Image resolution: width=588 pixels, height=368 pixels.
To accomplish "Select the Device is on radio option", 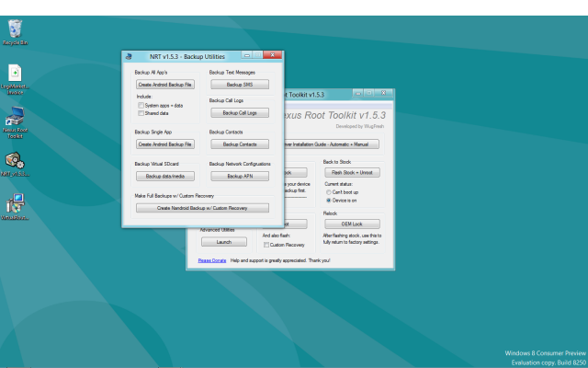I will [329, 201].
